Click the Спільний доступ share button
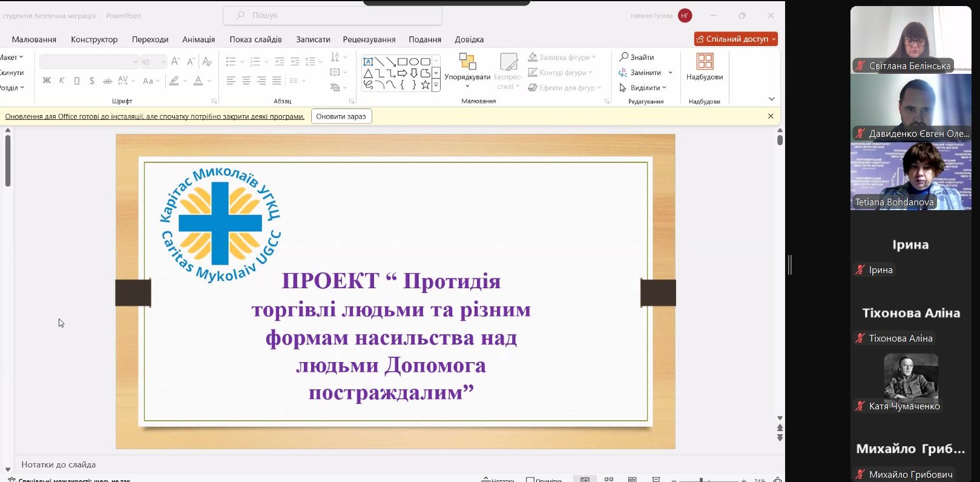980x482 pixels. click(736, 39)
